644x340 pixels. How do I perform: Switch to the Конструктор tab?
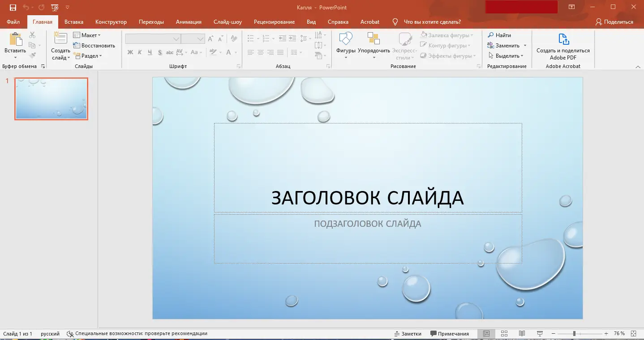coord(111,22)
